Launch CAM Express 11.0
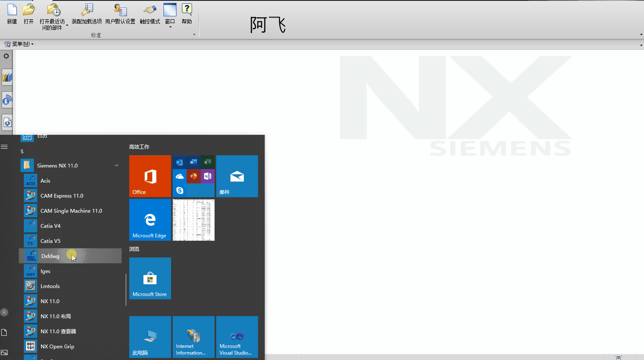644x360 pixels. click(x=70, y=195)
